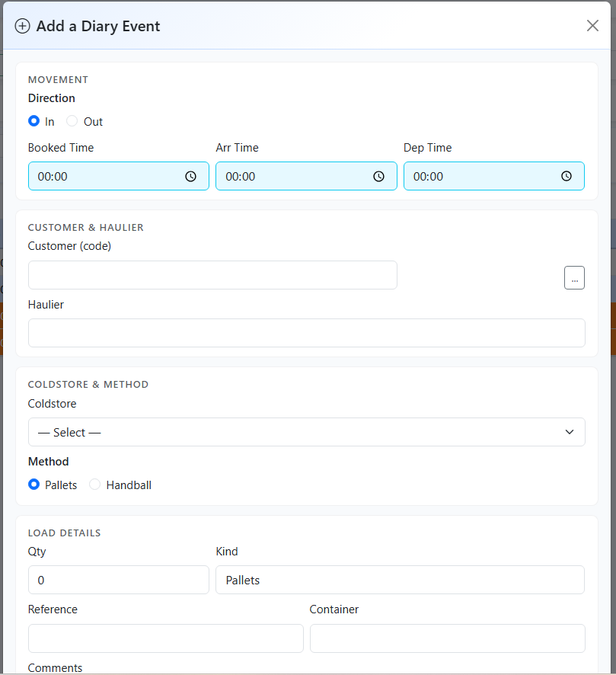
Task: Click into the Container input
Action: point(448,638)
